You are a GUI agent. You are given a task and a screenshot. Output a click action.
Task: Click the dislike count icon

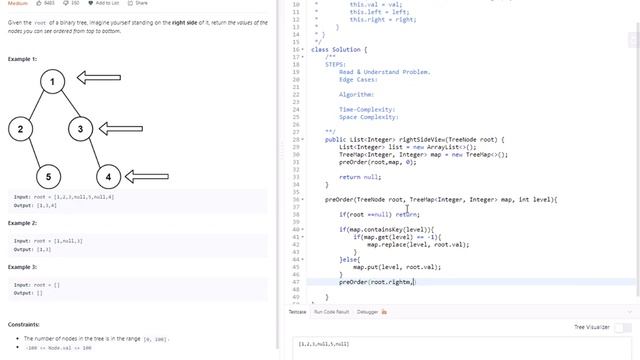(66, 3)
